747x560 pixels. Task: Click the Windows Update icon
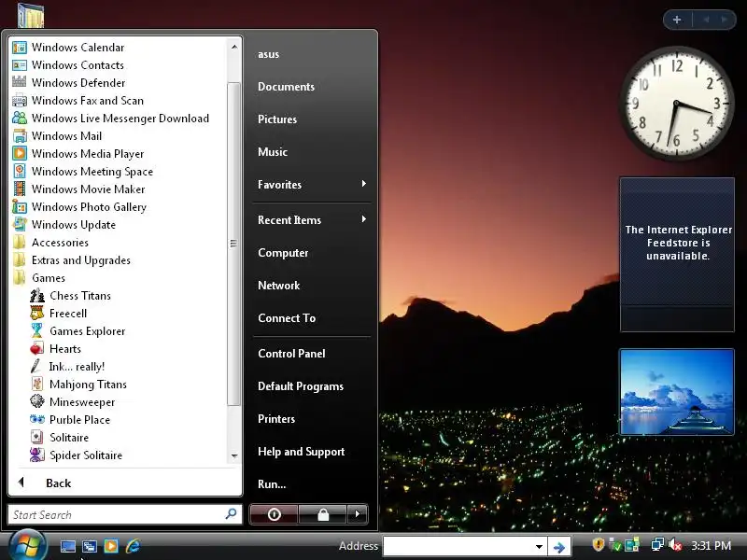pos(20,225)
